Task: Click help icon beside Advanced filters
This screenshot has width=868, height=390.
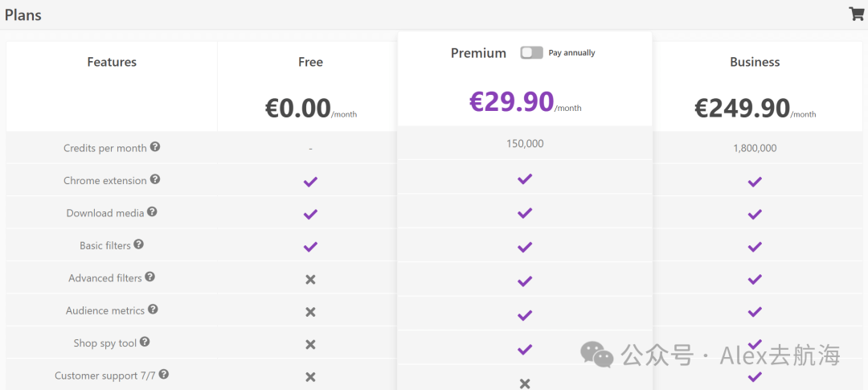Action: pyautogui.click(x=150, y=277)
